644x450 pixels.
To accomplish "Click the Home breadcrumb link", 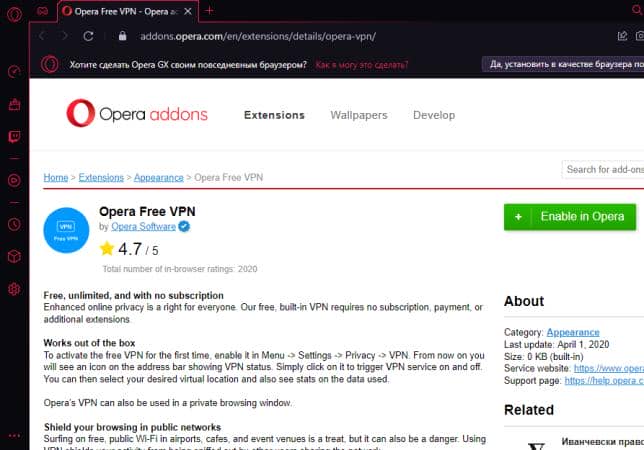I will click(55, 177).
